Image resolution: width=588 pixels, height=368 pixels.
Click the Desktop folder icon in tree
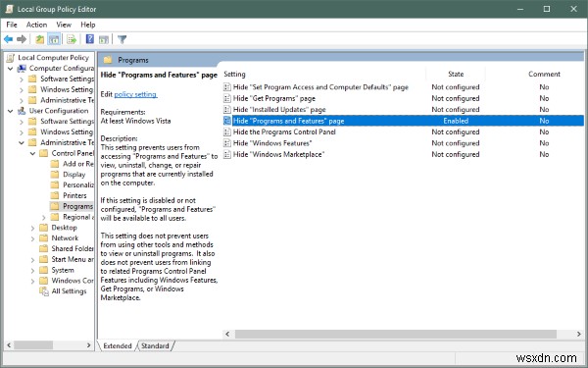(x=43, y=228)
